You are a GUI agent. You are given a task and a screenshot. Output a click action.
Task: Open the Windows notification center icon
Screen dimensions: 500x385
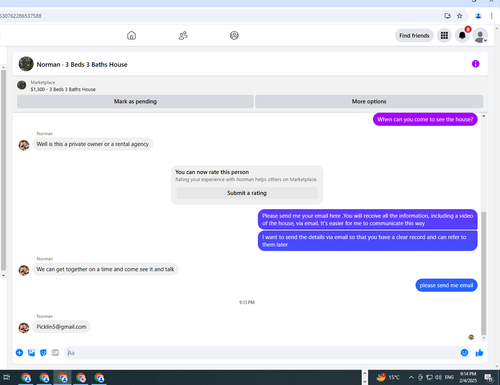click(489, 377)
